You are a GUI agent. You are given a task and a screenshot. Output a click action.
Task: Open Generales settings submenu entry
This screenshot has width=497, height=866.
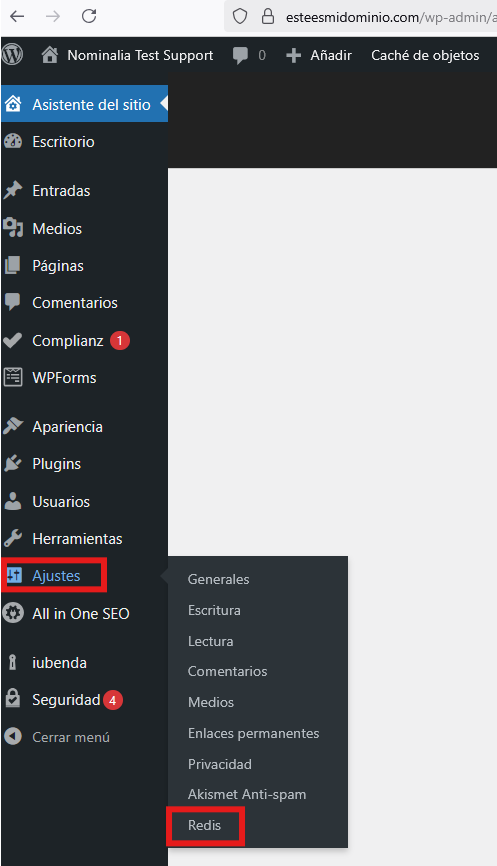click(218, 579)
